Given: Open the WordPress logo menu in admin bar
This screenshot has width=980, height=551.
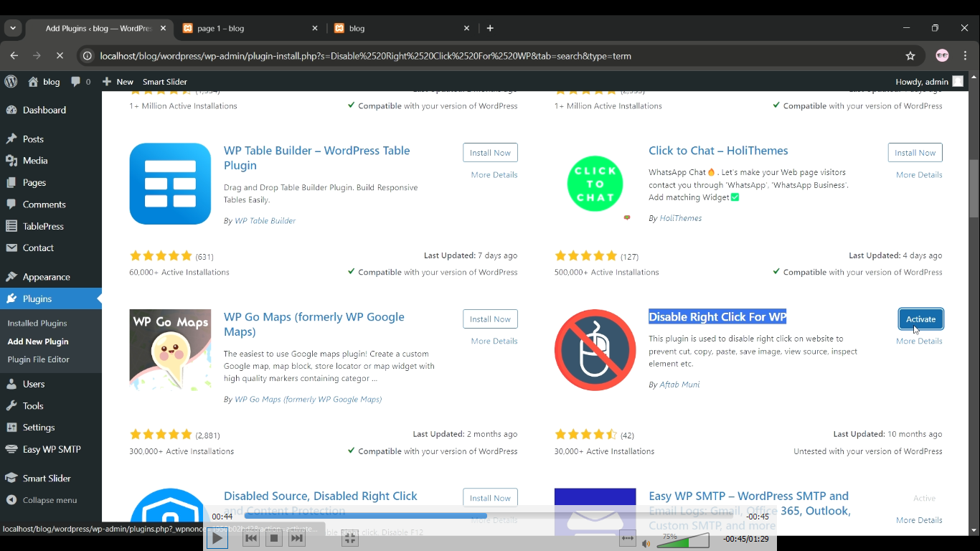Looking at the screenshot, I should tap(11, 82).
